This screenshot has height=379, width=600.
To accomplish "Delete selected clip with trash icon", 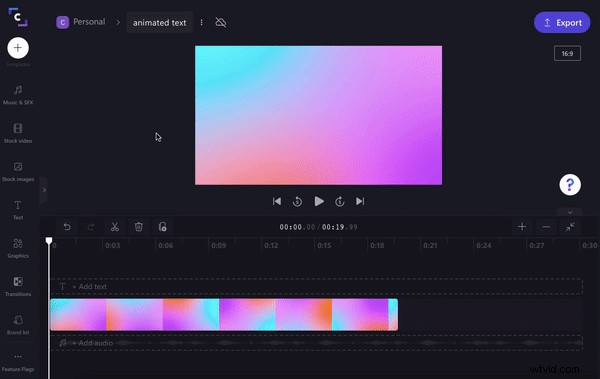I will pyautogui.click(x=139, y=227).
